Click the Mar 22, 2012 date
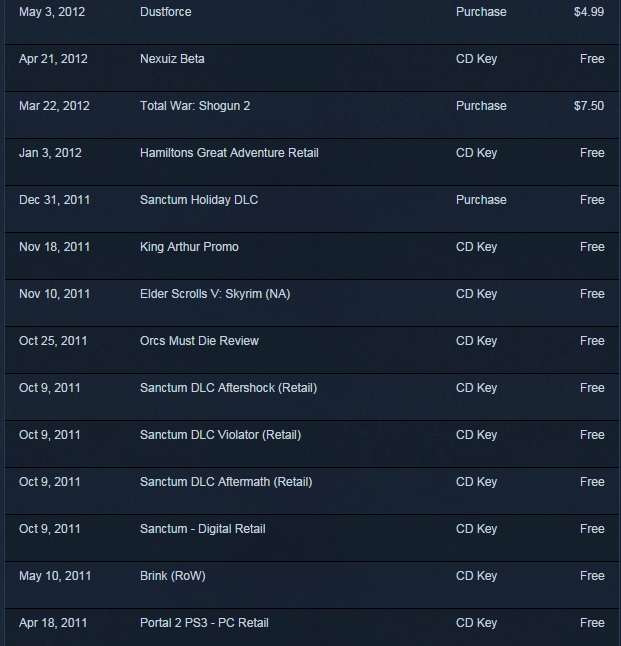The width and height of the screenshot is (621, 646). 54,106
